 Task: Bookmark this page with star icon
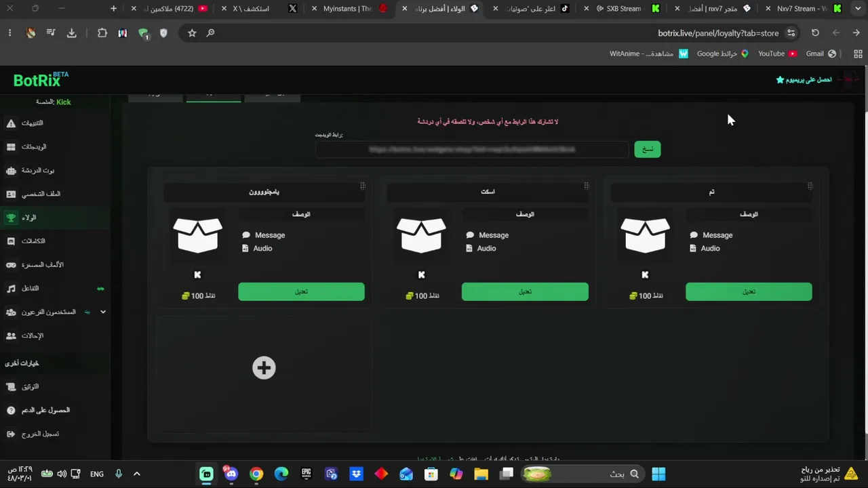pos(192,33)
